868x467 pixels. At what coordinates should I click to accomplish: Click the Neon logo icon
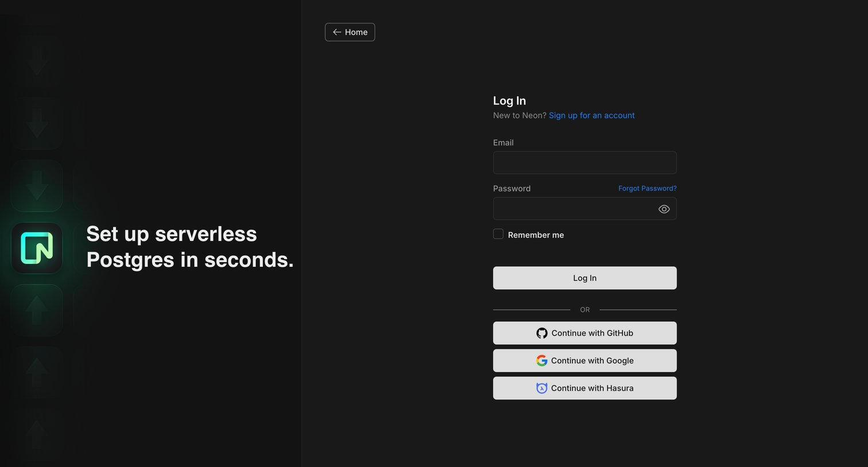[37, 248]
